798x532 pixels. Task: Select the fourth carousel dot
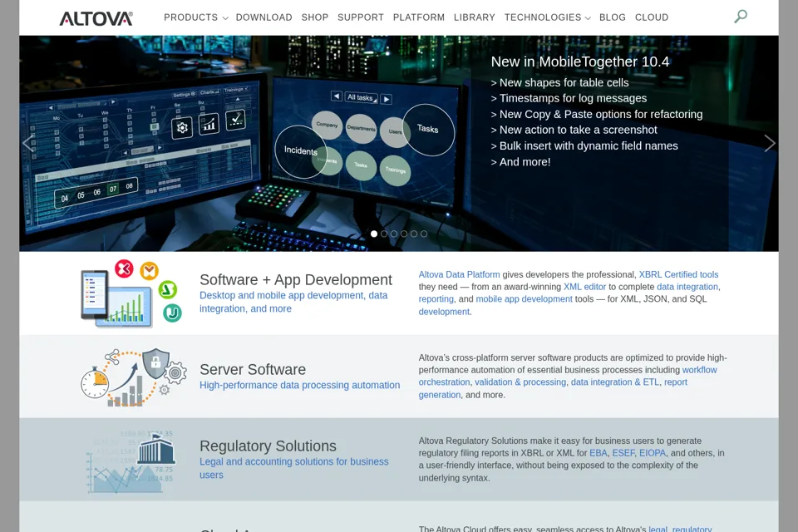click(404, 234)
